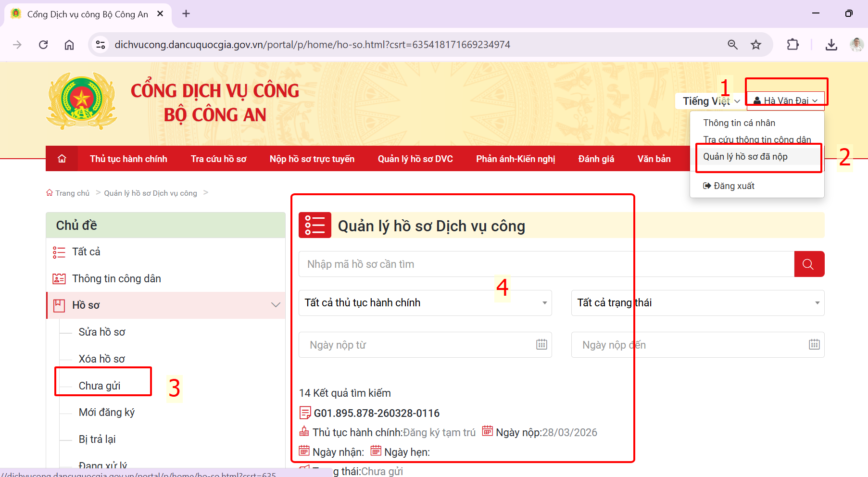Reload the page using the refresh icon
The height and width of the screenshot is (477, 868).
43,44
